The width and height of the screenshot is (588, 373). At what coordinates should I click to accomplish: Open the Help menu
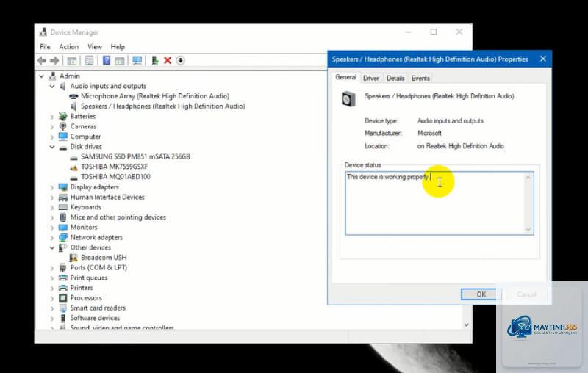[118, 47]
